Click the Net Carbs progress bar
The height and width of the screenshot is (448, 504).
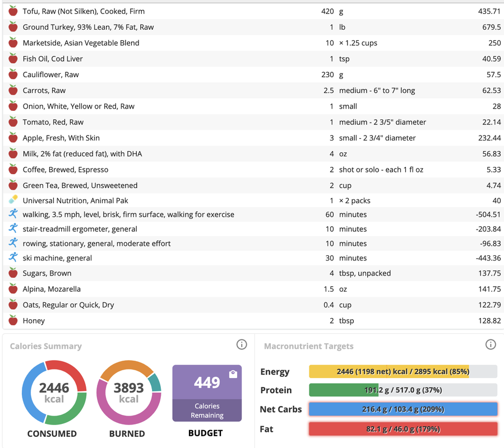403,409
